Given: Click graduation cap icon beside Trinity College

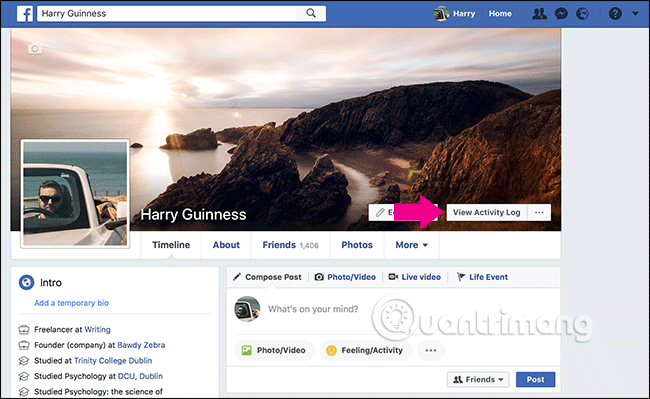Looking at the screenshot, I should click(x=24, y=361).
